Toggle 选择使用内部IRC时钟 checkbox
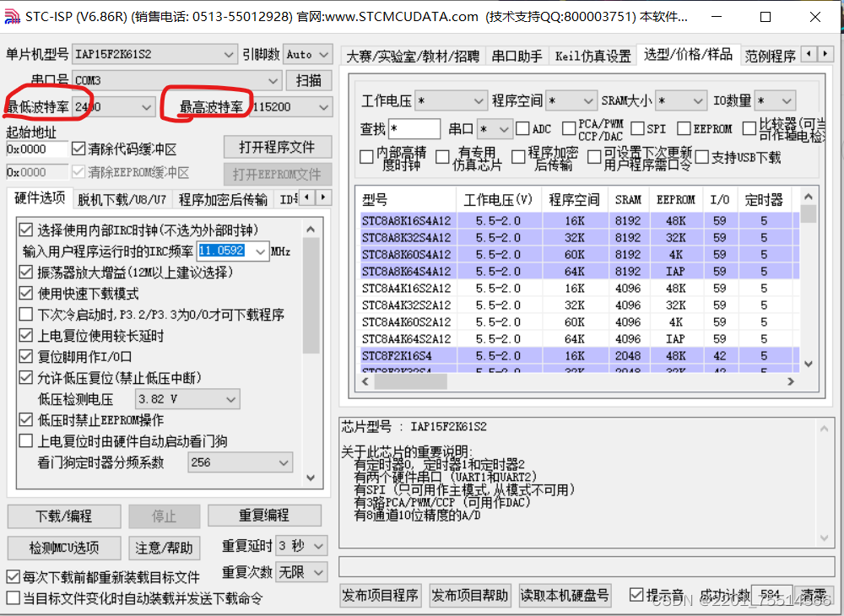 tap(25, 230)
